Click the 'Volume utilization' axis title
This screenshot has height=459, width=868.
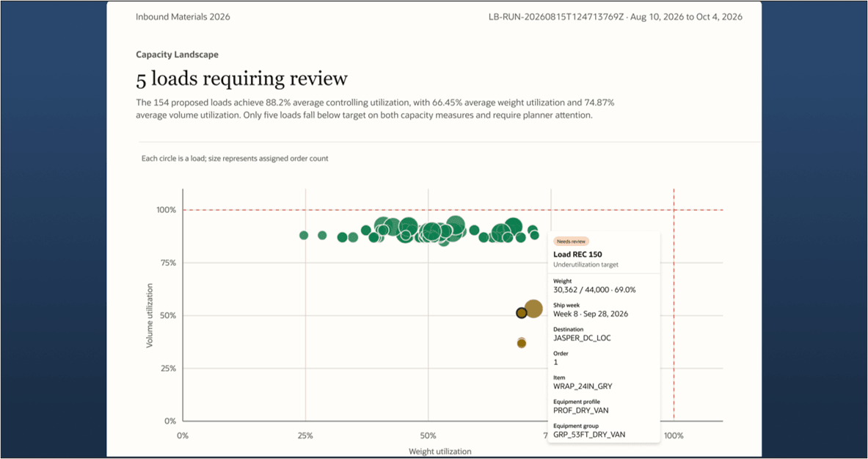click(x=150, y=315)
